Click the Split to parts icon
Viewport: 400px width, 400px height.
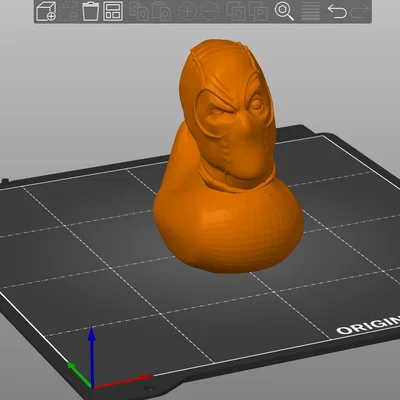click(x=258, y=11)
